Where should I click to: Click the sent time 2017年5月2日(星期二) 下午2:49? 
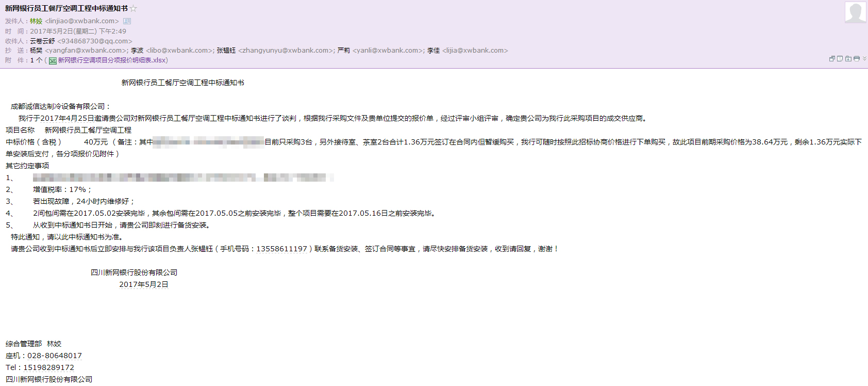coord(78,31)
